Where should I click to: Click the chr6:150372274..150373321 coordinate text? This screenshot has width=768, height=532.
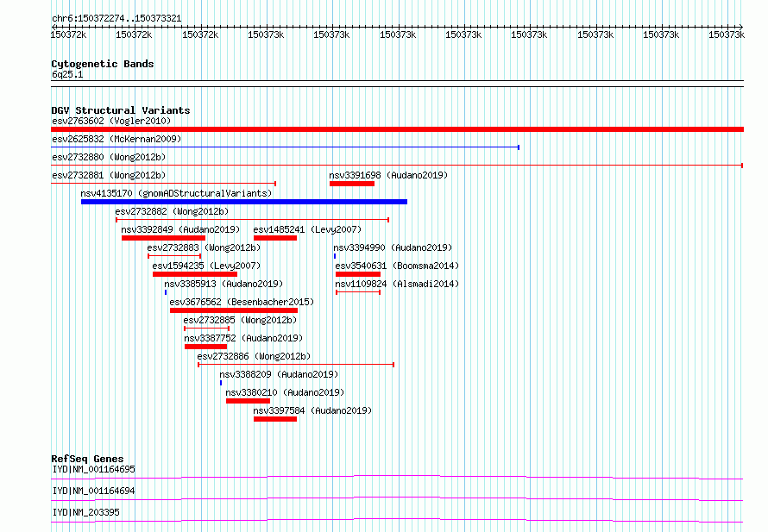116,19
